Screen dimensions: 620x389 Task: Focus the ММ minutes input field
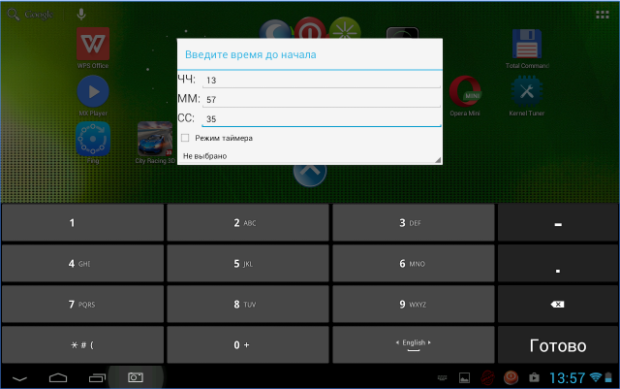321,100
